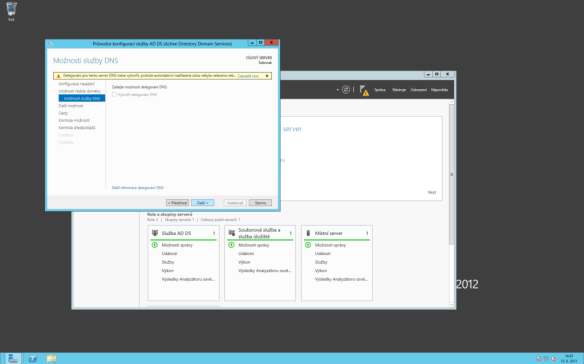The image size is (584, 364).
Task: Open Výsledky Analyzátoru in Místní server tile
Action: point(341,279)
